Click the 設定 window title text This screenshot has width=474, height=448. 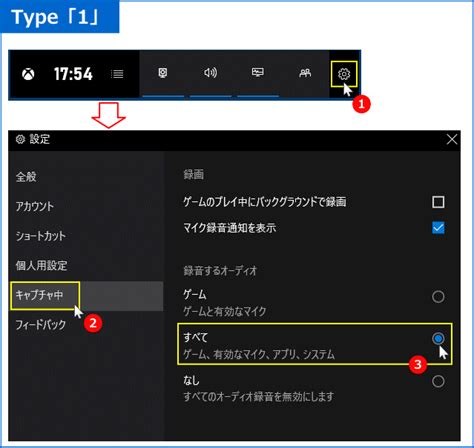40,139
